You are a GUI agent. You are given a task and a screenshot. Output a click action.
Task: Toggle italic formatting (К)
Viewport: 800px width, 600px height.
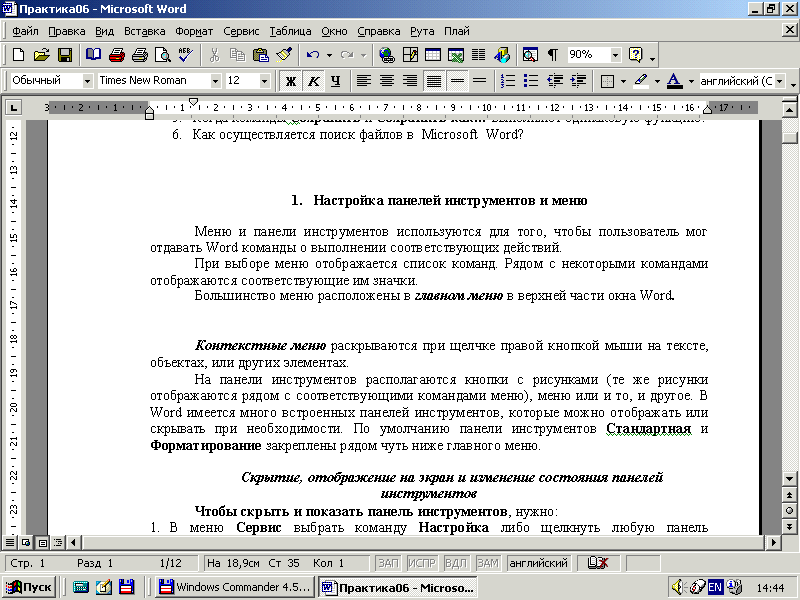tap(313, 81)
